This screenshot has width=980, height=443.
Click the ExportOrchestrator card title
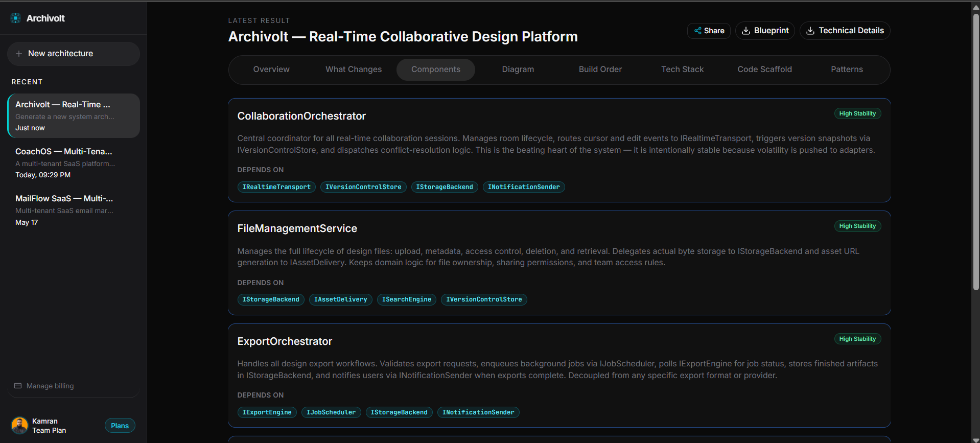pos(285,341)
